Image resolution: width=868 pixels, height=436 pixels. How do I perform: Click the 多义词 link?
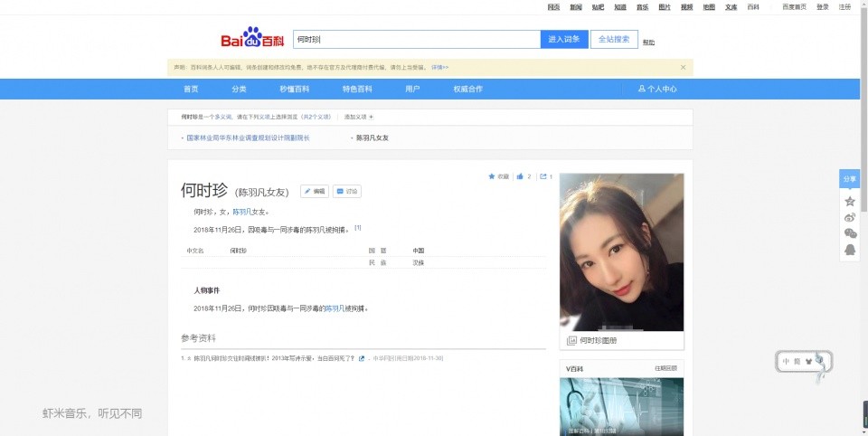pyautogui.click(x=223, y=117)
